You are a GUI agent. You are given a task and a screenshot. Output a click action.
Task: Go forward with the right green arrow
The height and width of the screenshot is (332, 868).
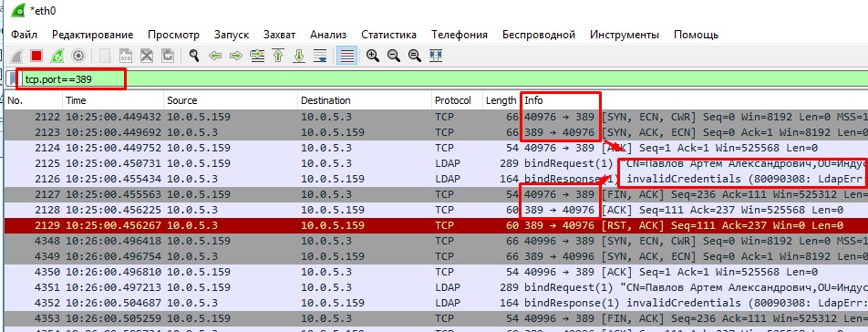[236, 56]
